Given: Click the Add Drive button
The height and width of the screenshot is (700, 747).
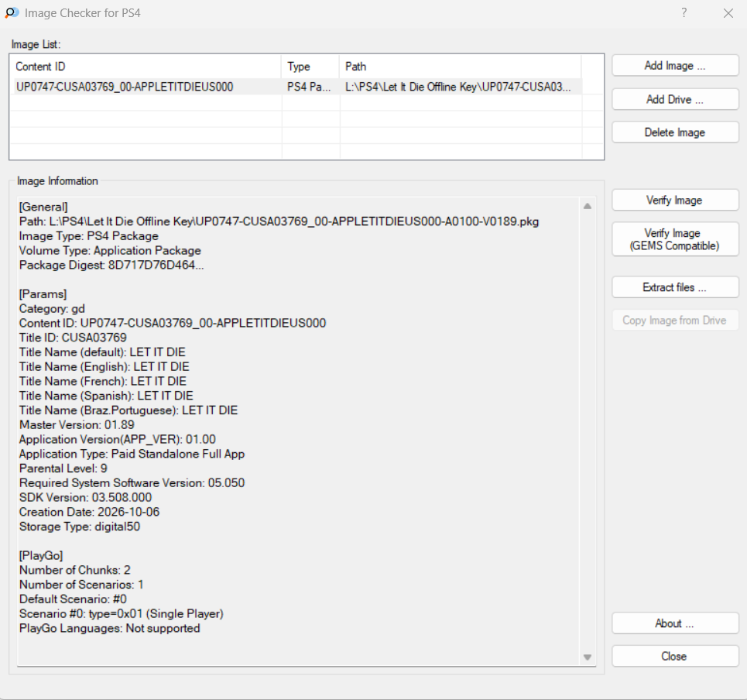Looking at the screenshot, I should (x=675, y=100).
